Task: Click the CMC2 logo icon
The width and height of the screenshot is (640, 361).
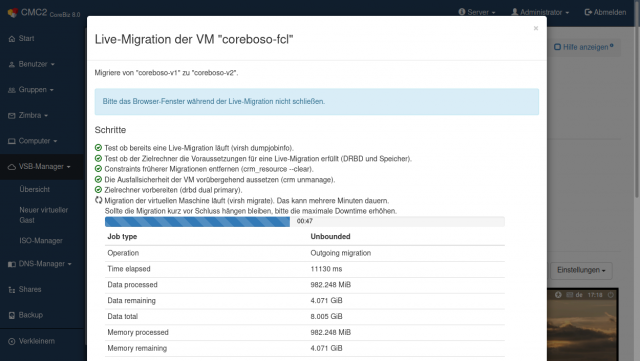Action: [x=12, y=13]
